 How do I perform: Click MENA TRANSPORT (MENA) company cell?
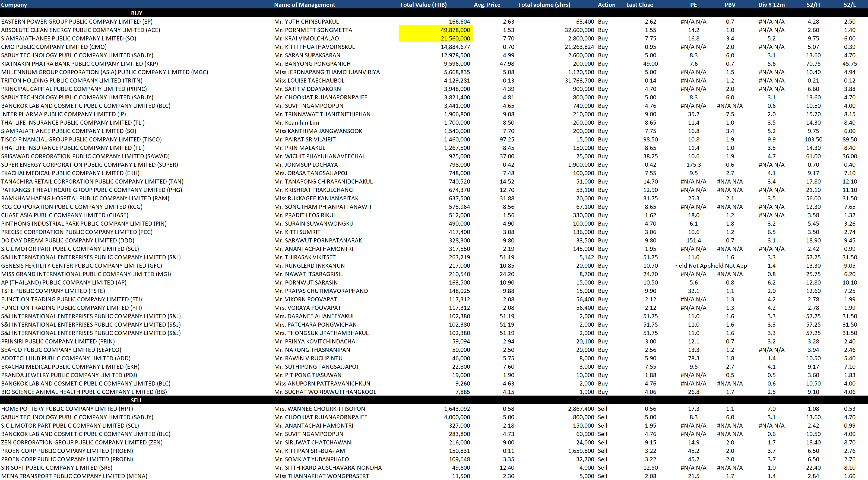pyautogui.click(x=74, y=476)
